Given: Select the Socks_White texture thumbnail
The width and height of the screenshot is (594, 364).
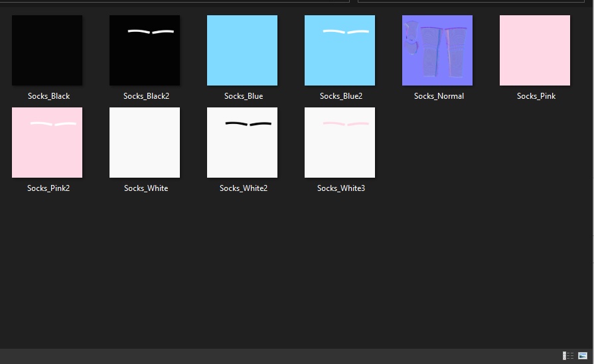Looking at the screenshot, I should [145, 143].
